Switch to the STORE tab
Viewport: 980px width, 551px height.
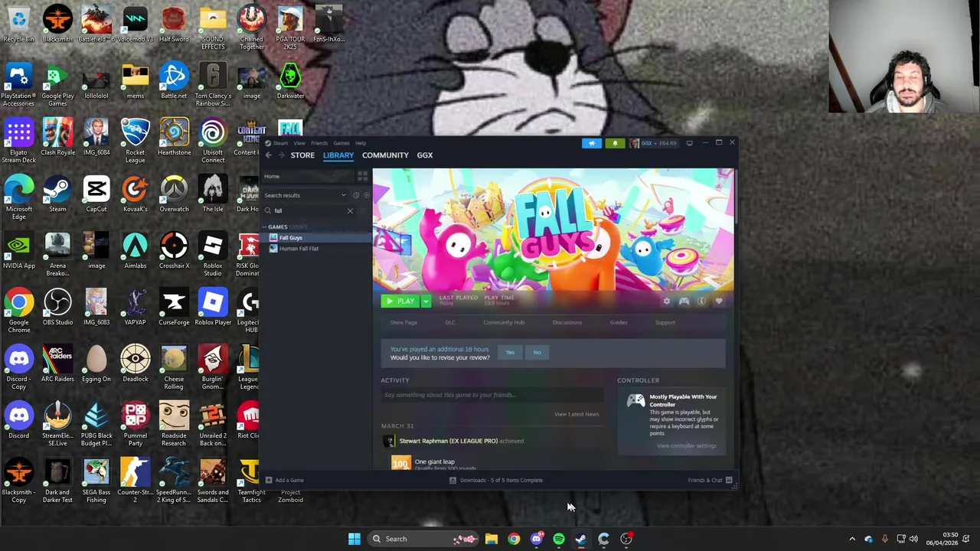pyautogui.click(x=302, y=155)
